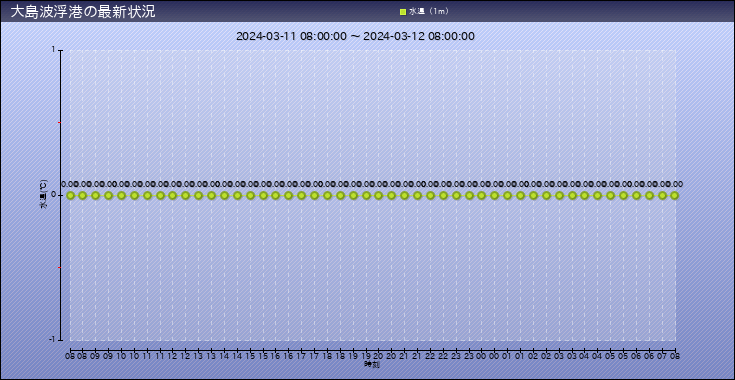Click the first 00 midnight label on the time axis
735x380 pixels.
tap(482, 357)
